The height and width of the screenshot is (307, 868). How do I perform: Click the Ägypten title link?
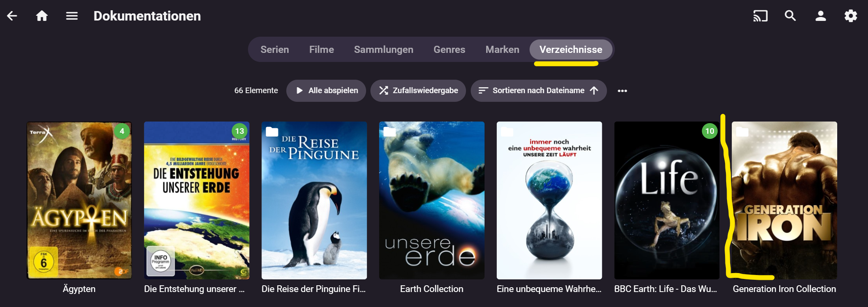(79, 289)
